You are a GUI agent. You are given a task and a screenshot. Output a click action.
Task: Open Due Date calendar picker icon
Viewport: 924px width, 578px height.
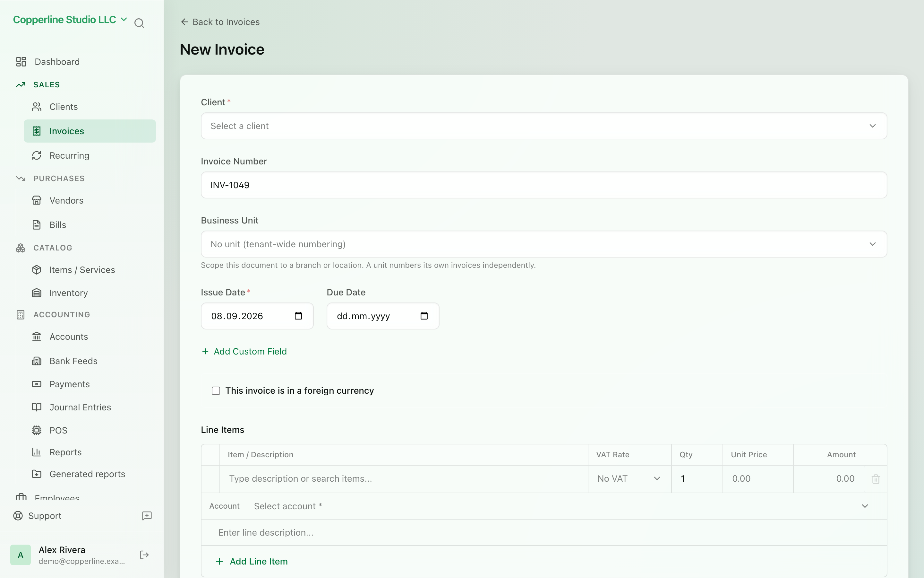coord(424,316)
